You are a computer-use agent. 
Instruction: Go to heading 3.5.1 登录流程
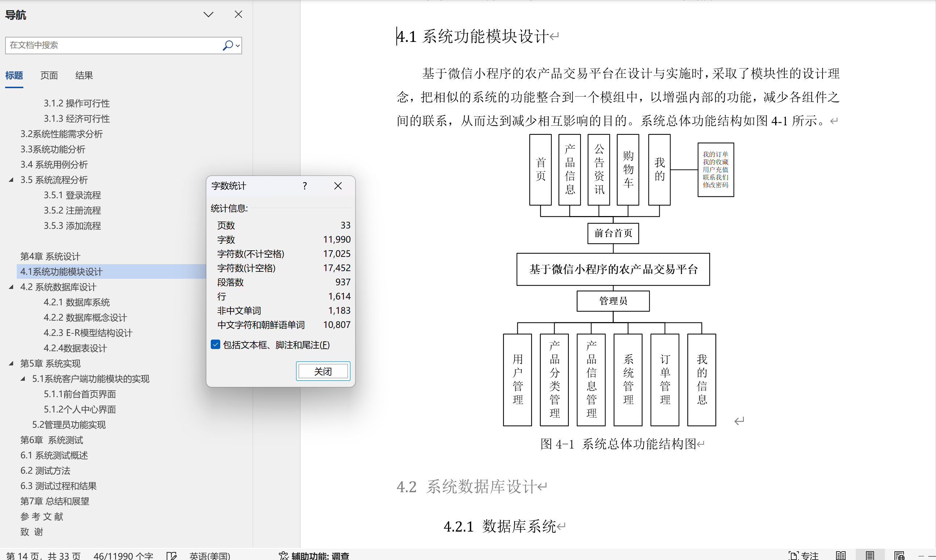[72, 195]
